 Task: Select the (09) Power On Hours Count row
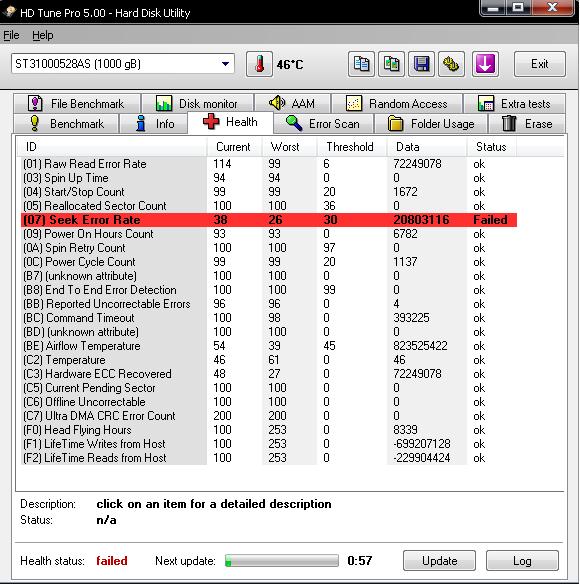click(x=269, y=234)
